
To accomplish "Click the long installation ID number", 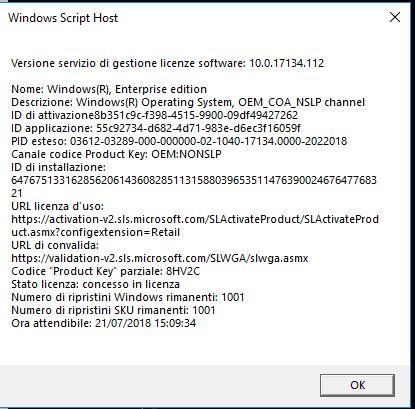I will [194, 187].
